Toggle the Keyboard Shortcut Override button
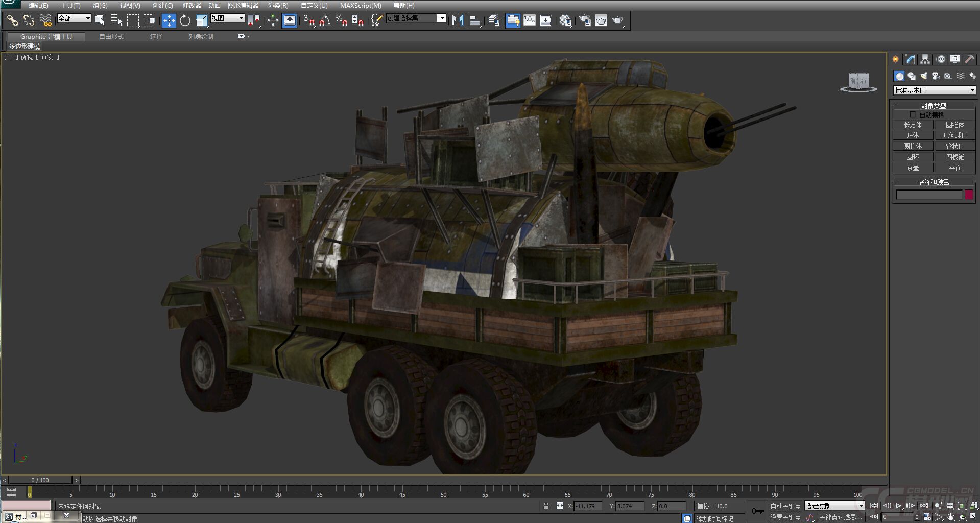This screenshot has width=980, height=523. pyautogui.click(x=290, y=20)
